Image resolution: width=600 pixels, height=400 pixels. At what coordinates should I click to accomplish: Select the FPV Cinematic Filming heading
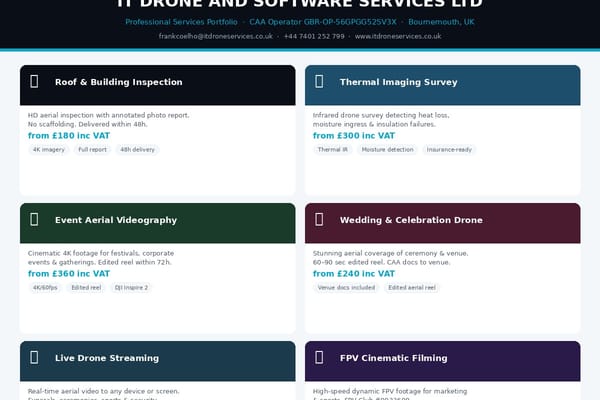pyautogui.click(x=393, y=358)
